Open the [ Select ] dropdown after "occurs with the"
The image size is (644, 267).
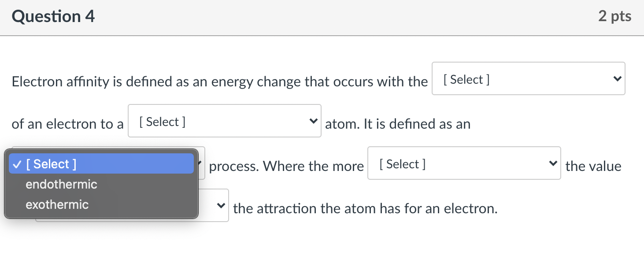(528, 78)
